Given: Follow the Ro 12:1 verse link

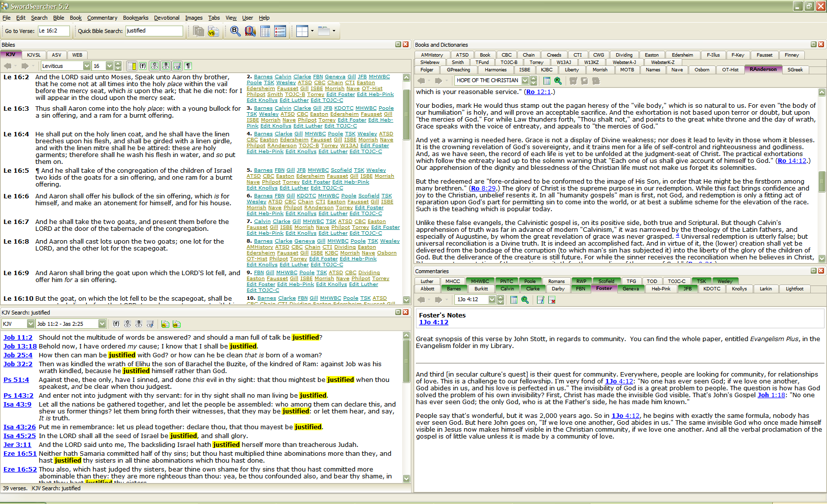Looking at the screenshot, I should click(538, 92).
